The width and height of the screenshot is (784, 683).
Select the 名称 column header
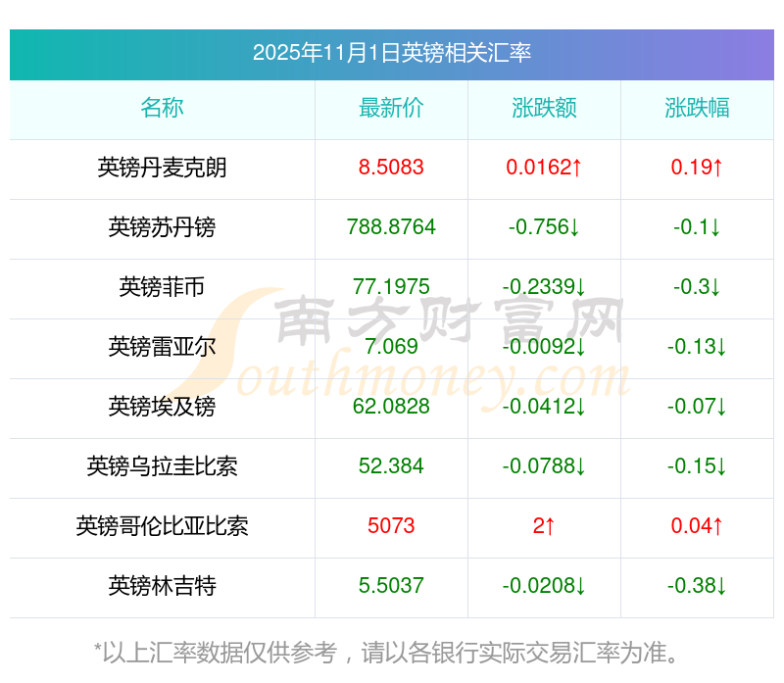coord(162,108)
